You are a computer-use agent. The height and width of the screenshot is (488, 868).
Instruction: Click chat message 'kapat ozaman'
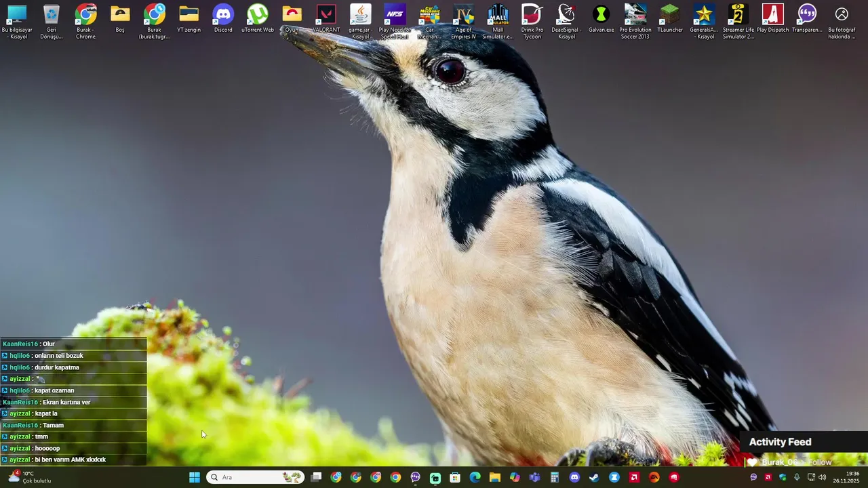[x=54, y=390]
